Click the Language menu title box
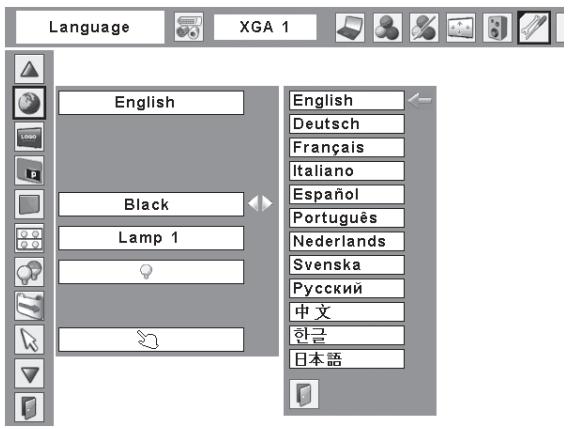This screenshot has height=429, width=568. 90,27
